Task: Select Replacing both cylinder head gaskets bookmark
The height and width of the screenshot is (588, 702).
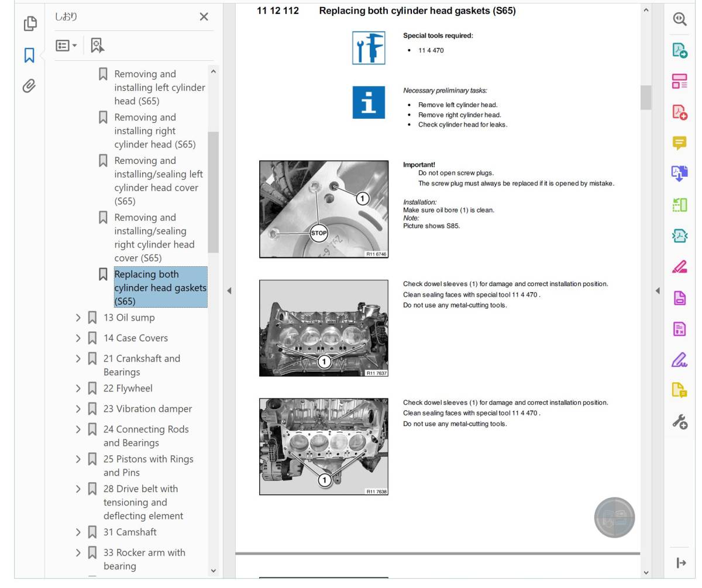Action: pyautogui.click(x=160, y=287)
